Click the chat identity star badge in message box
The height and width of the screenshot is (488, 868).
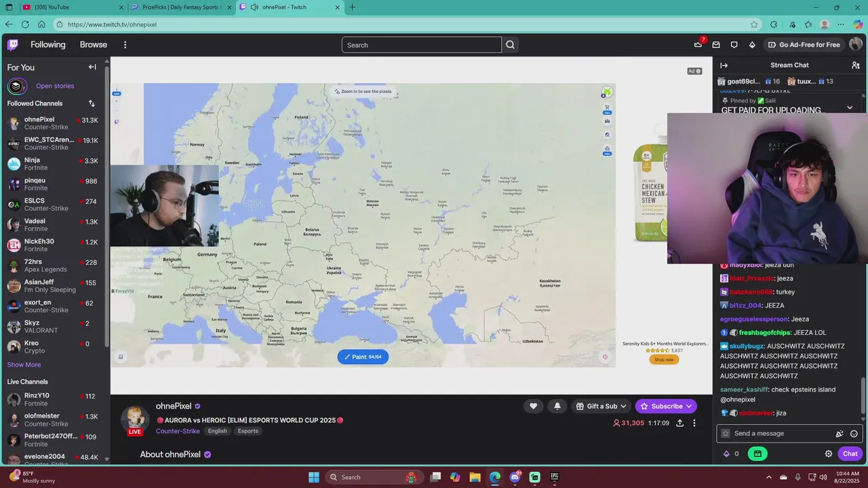click(726, 434)
